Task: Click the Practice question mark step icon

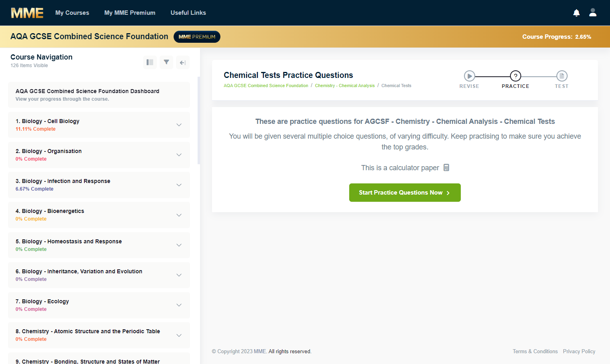Action: [516, 76]
